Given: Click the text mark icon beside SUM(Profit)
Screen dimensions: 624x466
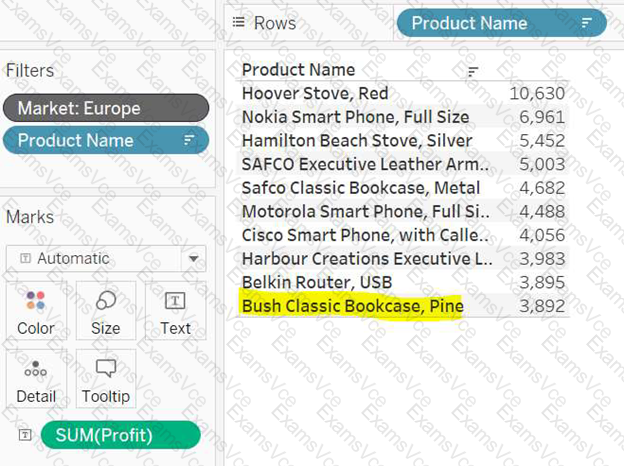Looking at the screenshot, I should coord(25,435).
